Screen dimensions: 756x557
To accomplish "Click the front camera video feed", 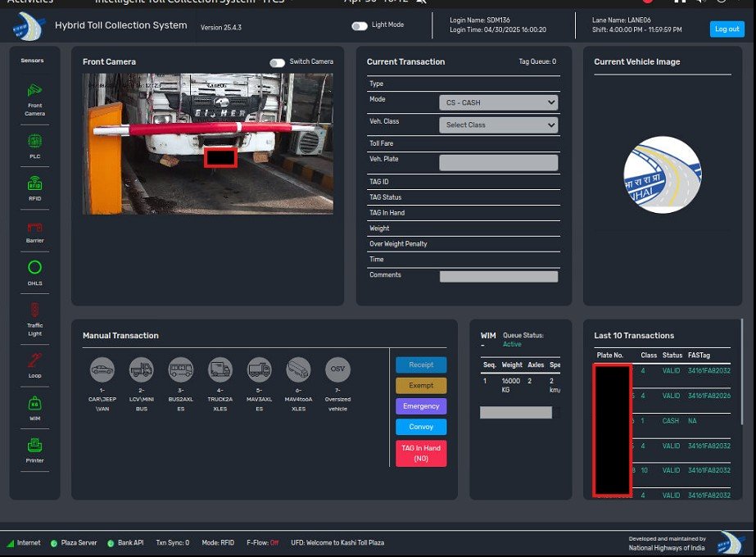I will point(208,143).
